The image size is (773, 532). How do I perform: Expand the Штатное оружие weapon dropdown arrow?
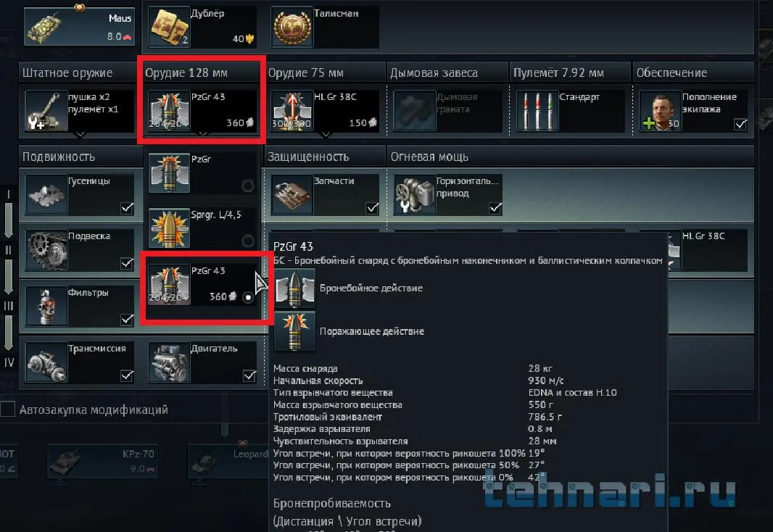click(80, 134)
